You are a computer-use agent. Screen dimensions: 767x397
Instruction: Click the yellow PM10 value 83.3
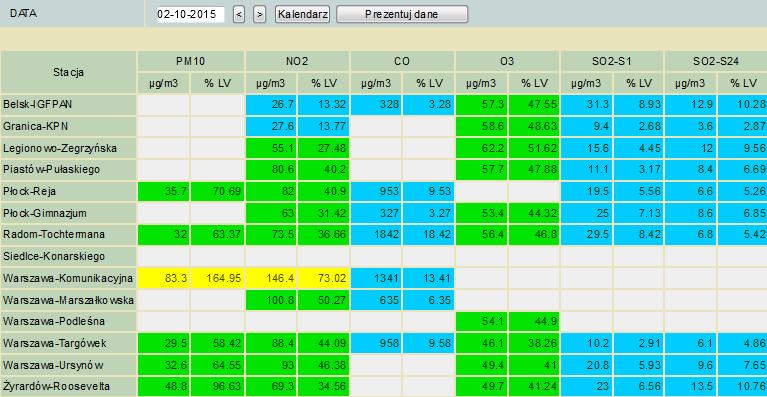[x=163, y=278]
